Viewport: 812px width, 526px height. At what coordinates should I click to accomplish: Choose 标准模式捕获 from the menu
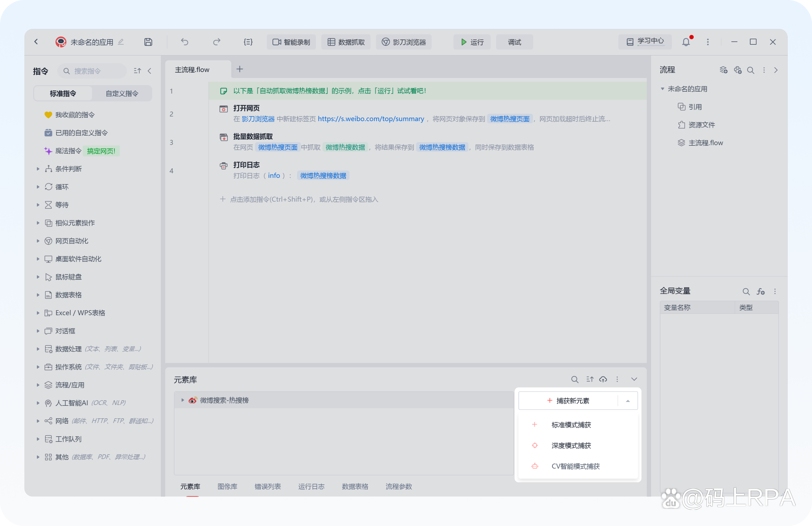tap(578, 425)
